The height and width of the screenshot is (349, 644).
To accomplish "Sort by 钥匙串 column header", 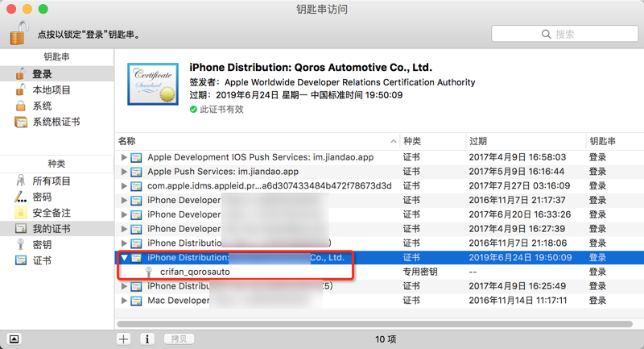I will pyautogui.click(x=614, y=141).
